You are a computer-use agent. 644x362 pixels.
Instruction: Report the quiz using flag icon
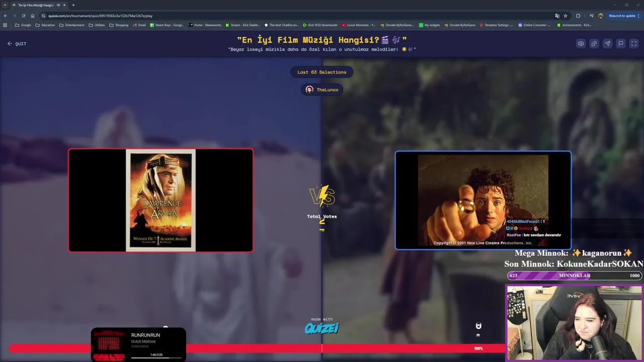621,44
